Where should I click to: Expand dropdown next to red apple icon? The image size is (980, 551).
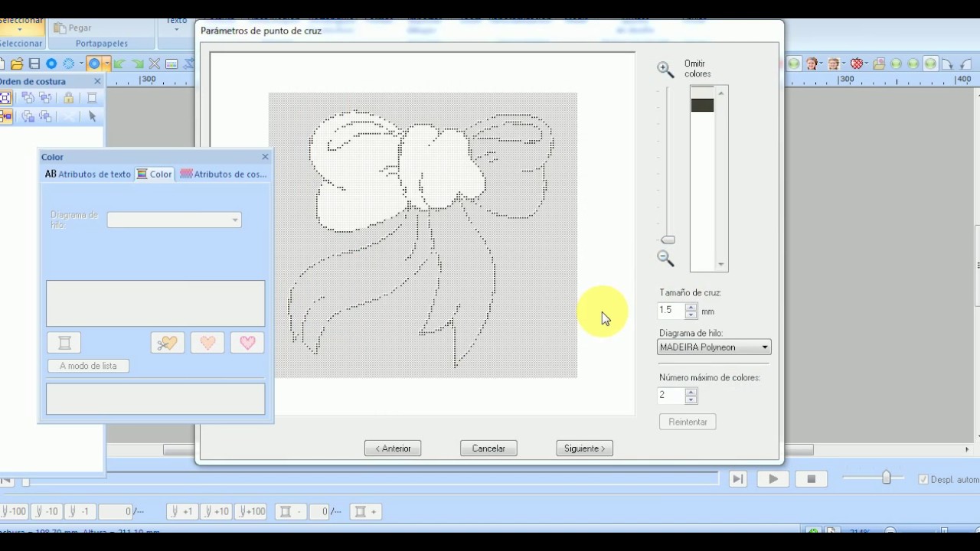pyautogui.click(x=867, y=64)
